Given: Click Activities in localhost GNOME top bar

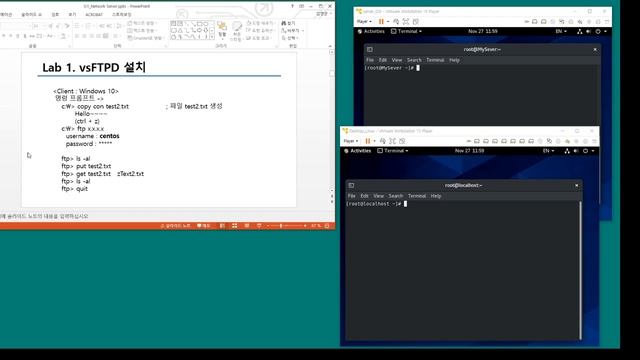Looking at the screenshot, I should [358, 151].
